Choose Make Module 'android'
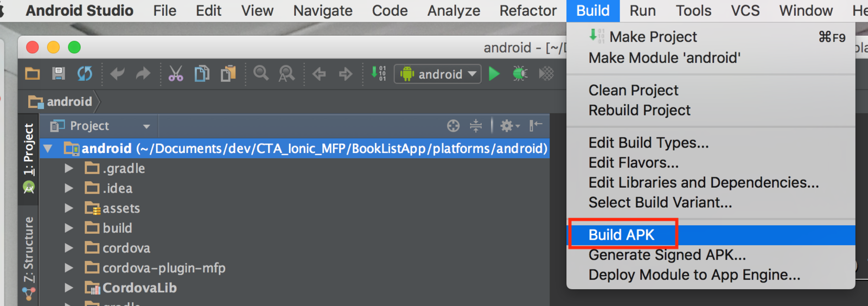Screen dimensions: 868x306 711,58
